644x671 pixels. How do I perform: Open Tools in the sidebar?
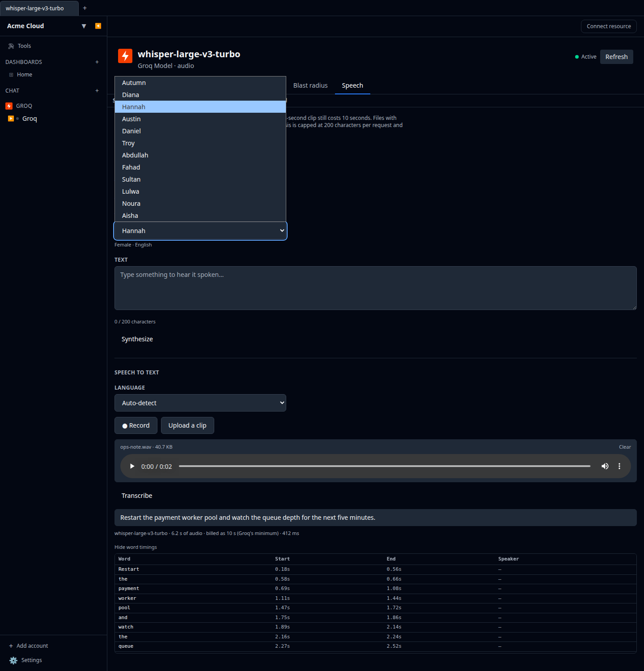point(24,46)
